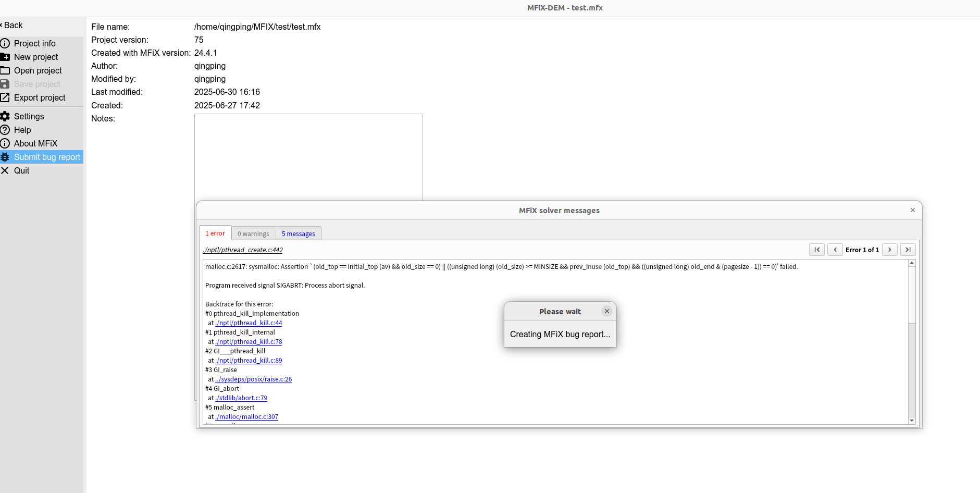980x493 pixels.
Task: Click '#4 GI_abort' backtrace line
Action: click(222, 389)
